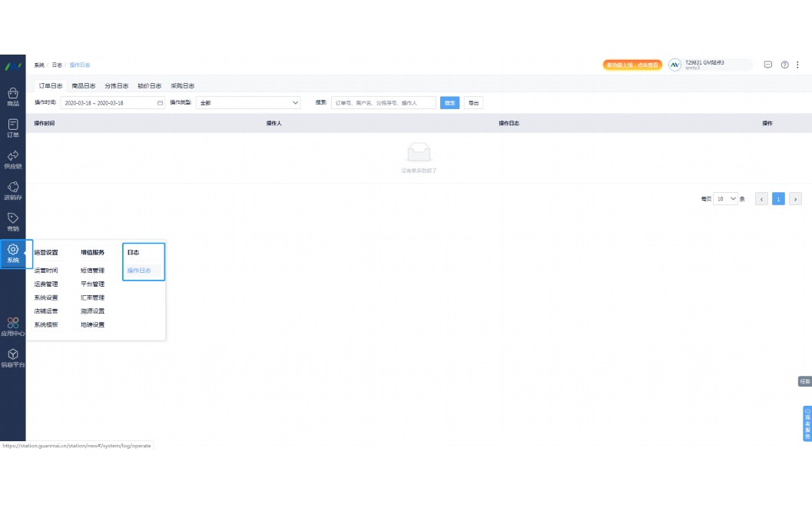
Task: Switch to the 商品日志 tab
Action: [x=84, y=86]
